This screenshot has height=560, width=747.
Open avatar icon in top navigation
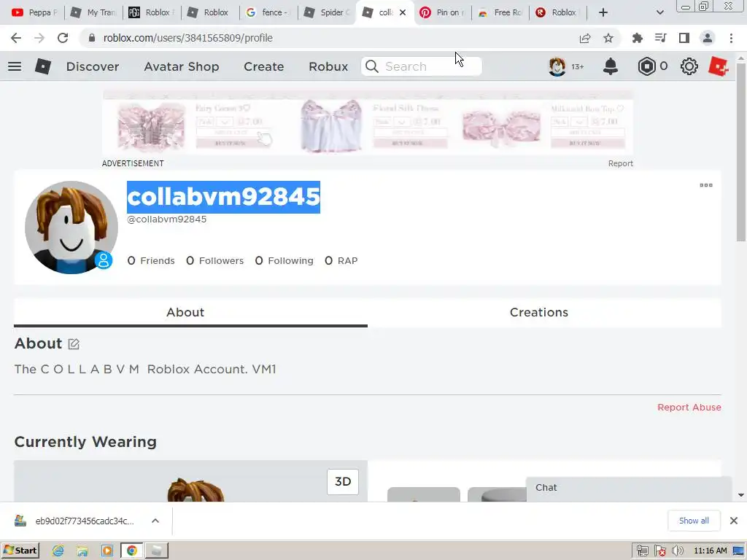(x=557, y=66)
